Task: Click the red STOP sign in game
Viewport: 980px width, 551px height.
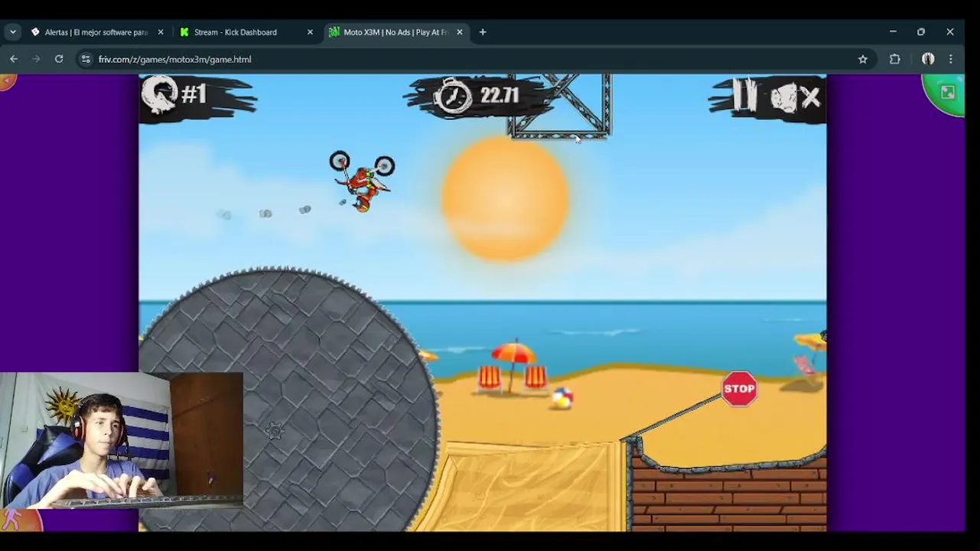Action: (x=739, y=389)
